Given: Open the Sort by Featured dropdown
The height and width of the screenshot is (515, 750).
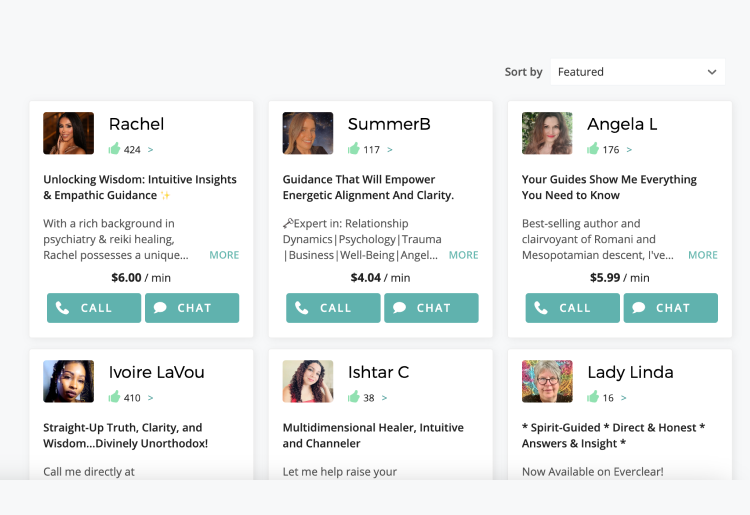Looking at the screenshot, I should coord(637,72).
